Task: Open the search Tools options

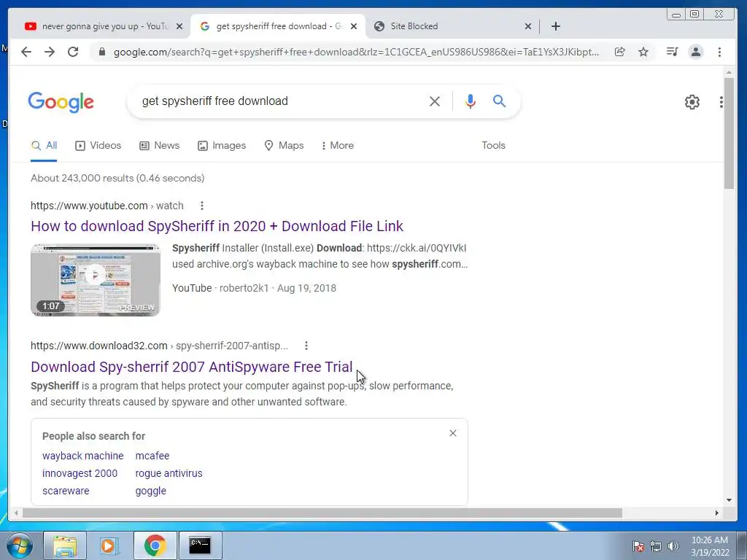Action: (x=493, y=146)
